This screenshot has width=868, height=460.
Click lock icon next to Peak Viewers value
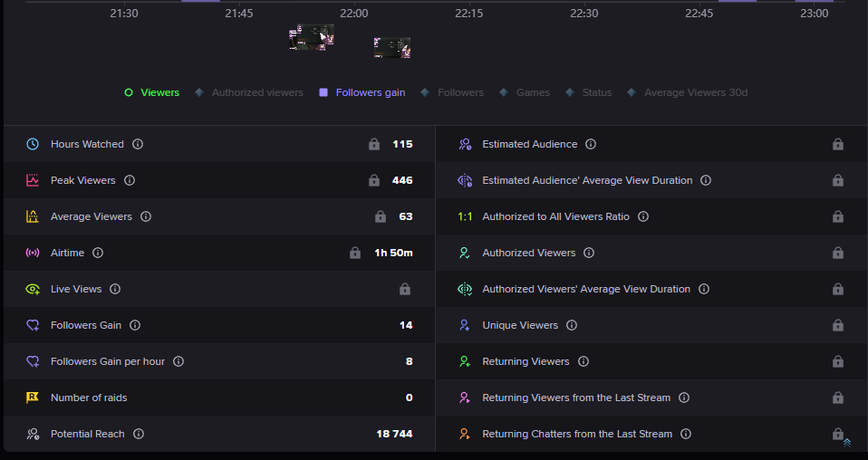coord(374,180)
